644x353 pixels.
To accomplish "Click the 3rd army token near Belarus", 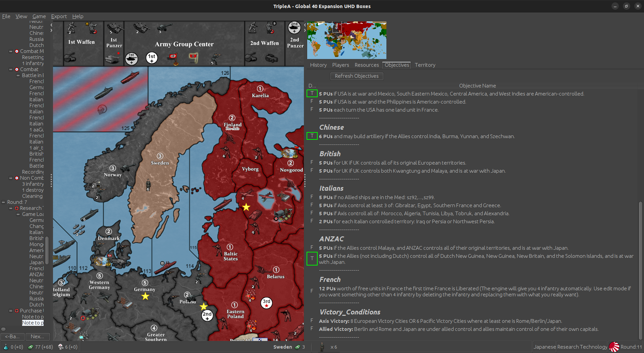I will click(266, 303).
